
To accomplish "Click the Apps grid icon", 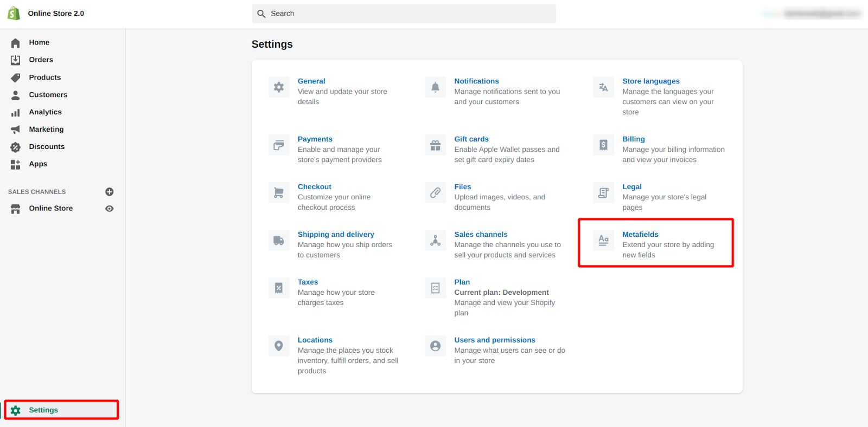I will [15, 164].
